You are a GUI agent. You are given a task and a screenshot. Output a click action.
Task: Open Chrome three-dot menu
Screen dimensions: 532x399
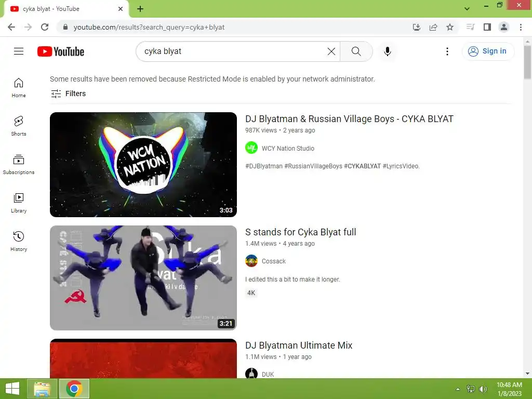[521, 27]
